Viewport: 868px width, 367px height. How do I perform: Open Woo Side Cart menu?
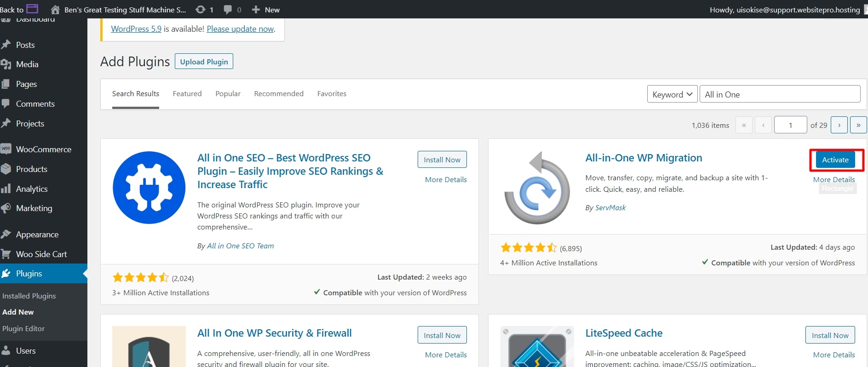(x=41, y=254)
